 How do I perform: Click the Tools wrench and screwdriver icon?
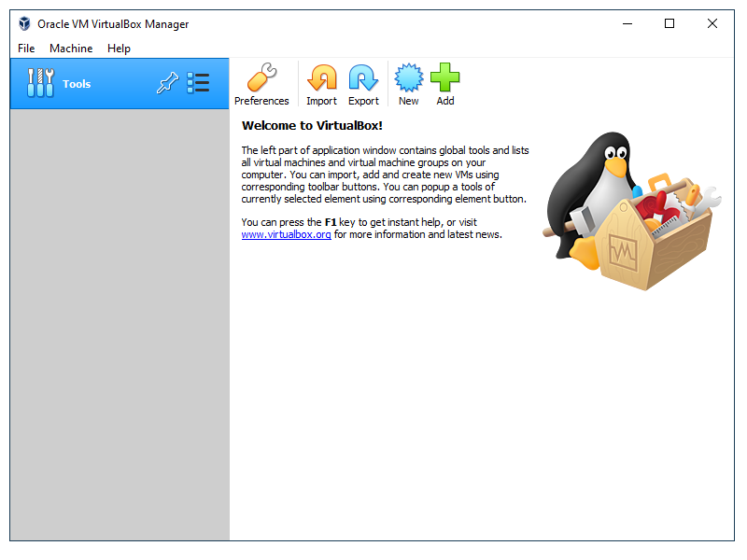40,84
